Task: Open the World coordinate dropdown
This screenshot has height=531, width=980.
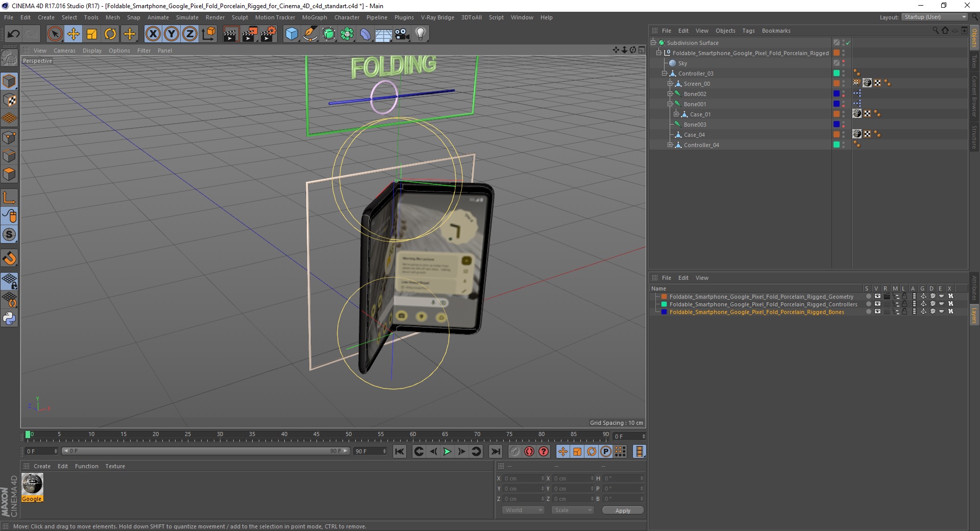Action: (523, 510)
